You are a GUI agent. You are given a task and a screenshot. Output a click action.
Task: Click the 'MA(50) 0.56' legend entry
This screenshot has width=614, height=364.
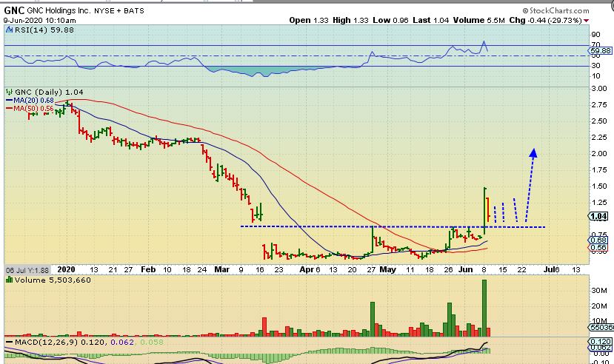[33, 108]
